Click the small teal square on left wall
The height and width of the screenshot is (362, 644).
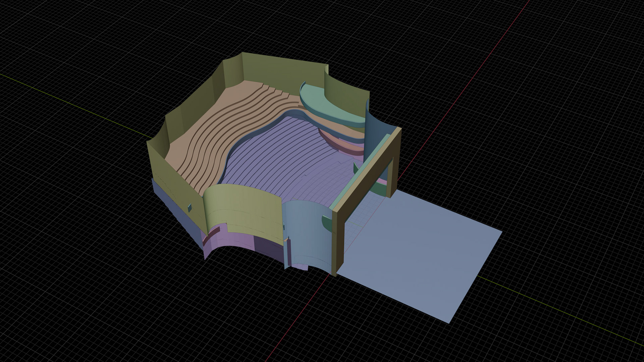coord(190,208)
